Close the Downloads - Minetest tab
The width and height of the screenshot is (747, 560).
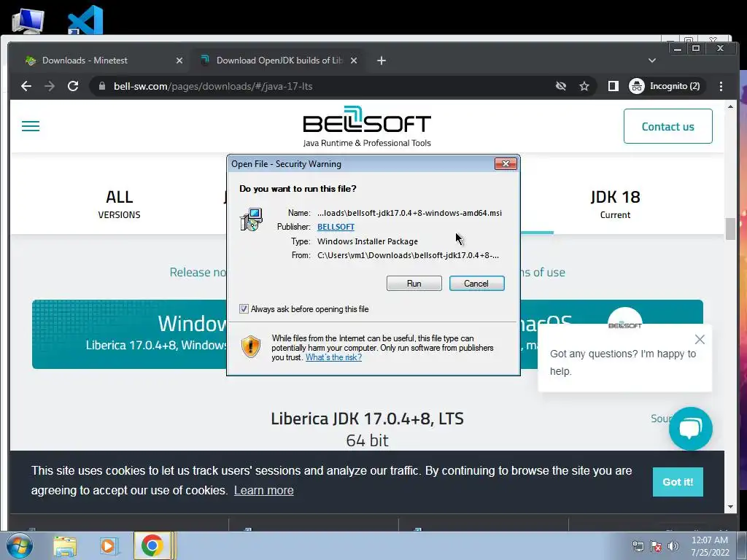179,61
